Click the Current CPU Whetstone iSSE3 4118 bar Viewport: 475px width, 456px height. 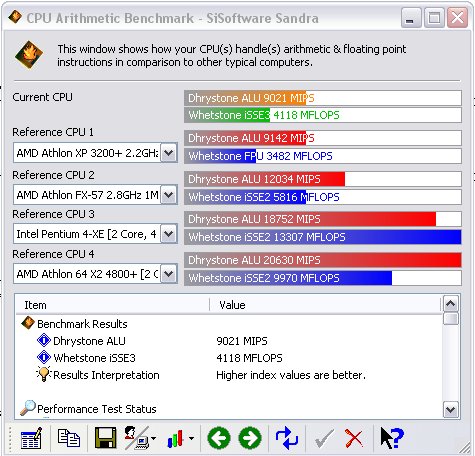click(323, 115)
